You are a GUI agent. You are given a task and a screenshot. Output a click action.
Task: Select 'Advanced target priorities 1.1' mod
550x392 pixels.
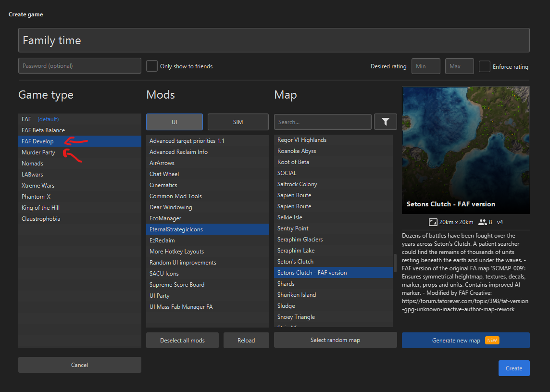208,141
